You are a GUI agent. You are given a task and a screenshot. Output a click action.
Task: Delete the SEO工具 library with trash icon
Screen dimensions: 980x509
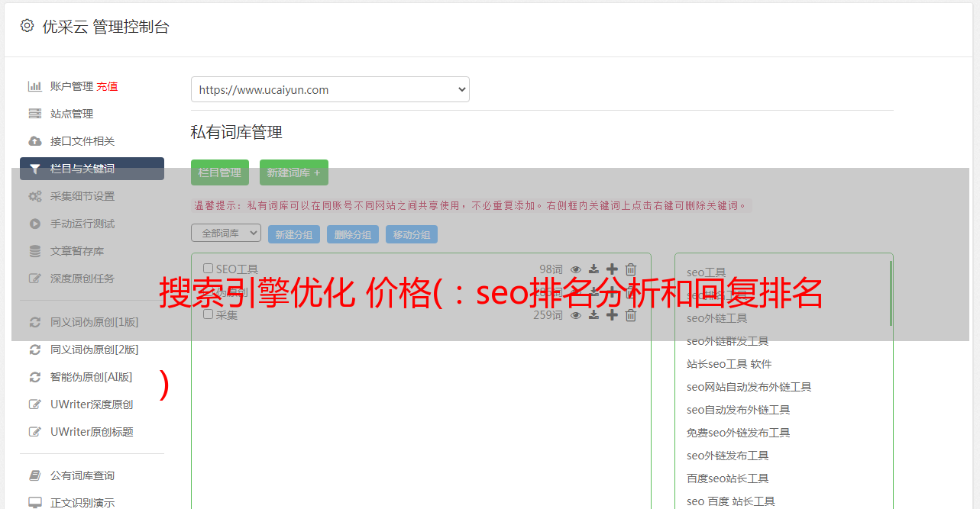pyautogui.click(x=630, y=269)
